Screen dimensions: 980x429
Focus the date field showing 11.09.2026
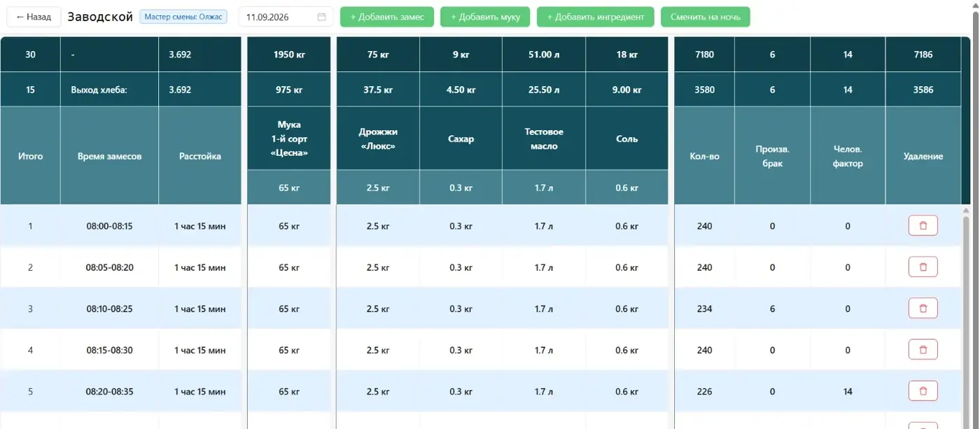point(286,17)
